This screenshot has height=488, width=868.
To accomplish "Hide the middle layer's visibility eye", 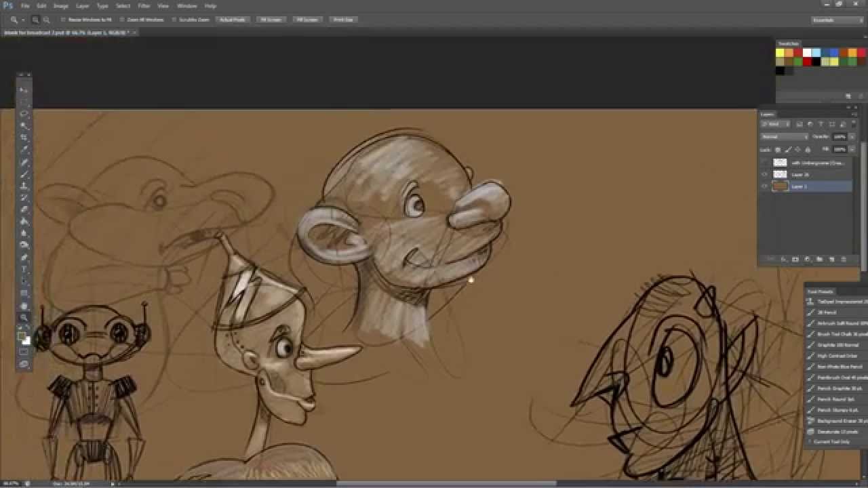I will tap(765, 174).
